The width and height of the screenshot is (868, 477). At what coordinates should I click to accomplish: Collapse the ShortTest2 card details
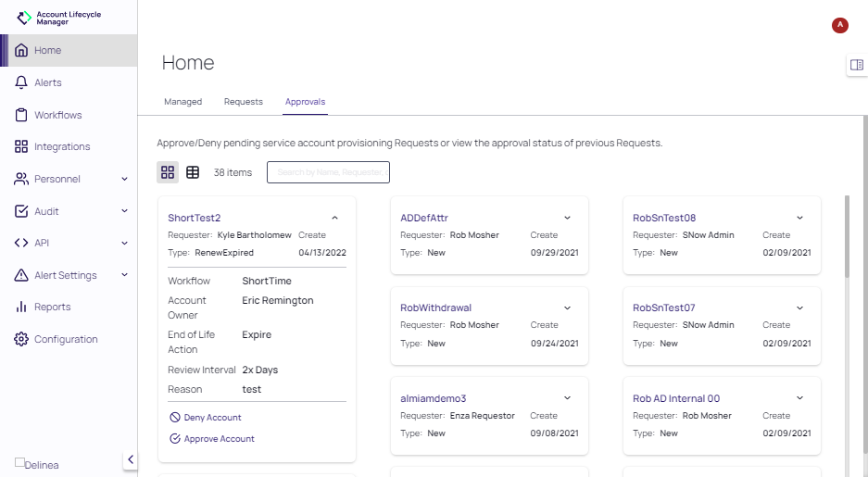click(x=334, y=218)
